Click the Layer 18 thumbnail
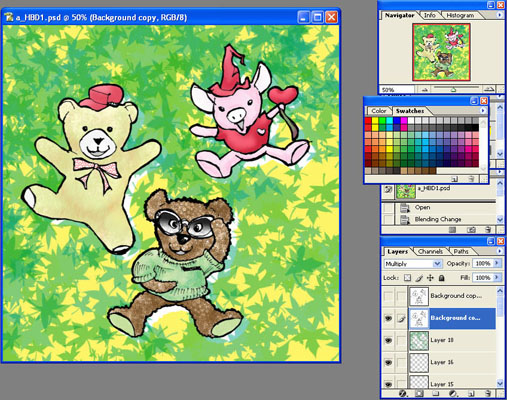 [x=419, y=341]
